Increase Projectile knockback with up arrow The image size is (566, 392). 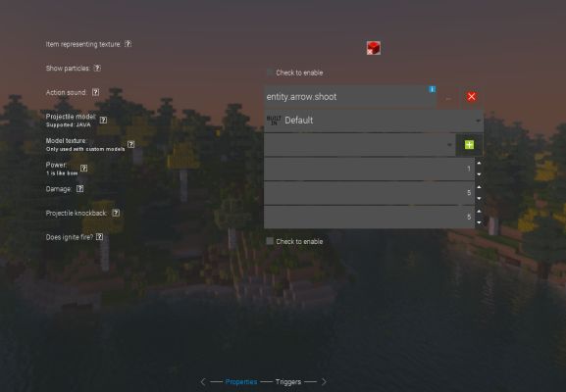479,212
